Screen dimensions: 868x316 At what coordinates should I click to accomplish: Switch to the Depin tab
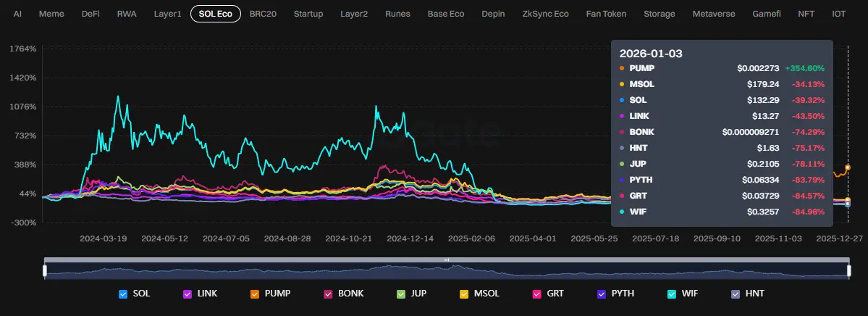[x=493, y=14]
